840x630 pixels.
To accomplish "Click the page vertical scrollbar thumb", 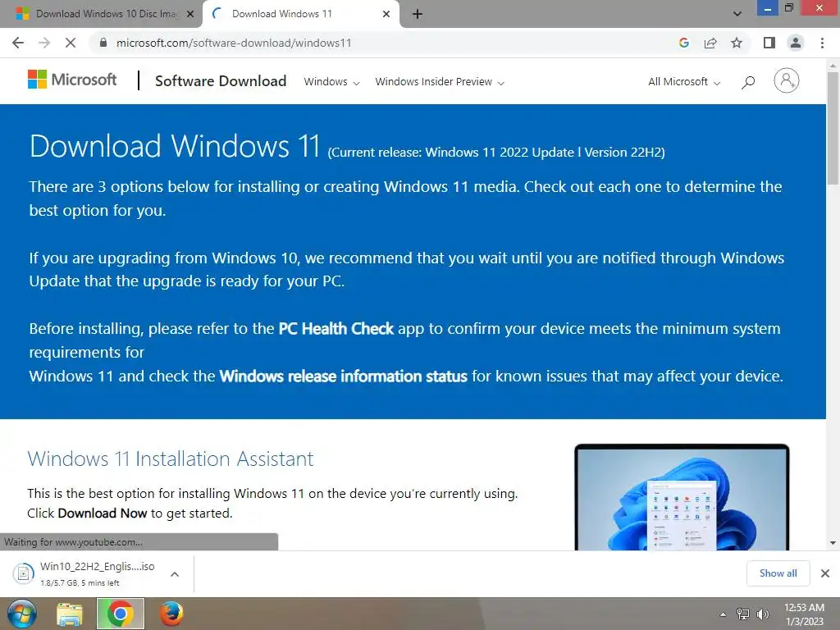I will (x=833, y=129).
